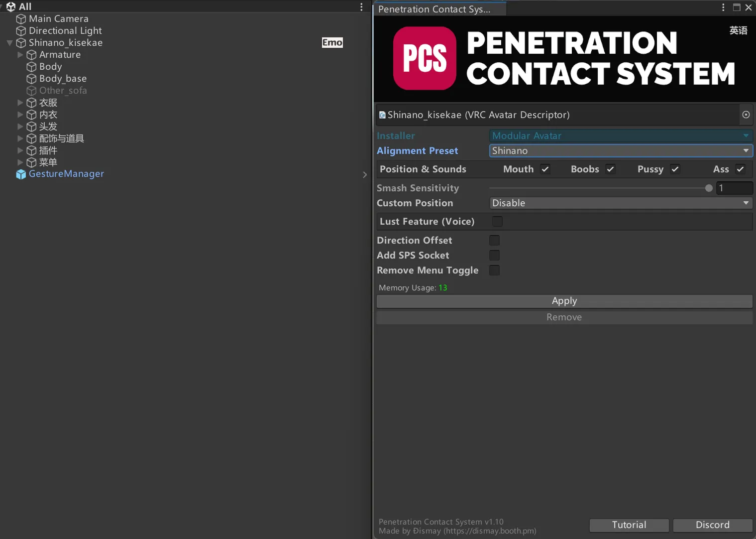Screen dimensions: 756x539
Task: Click the All scene icon in hierarchy header
Action: pos(11,6)
